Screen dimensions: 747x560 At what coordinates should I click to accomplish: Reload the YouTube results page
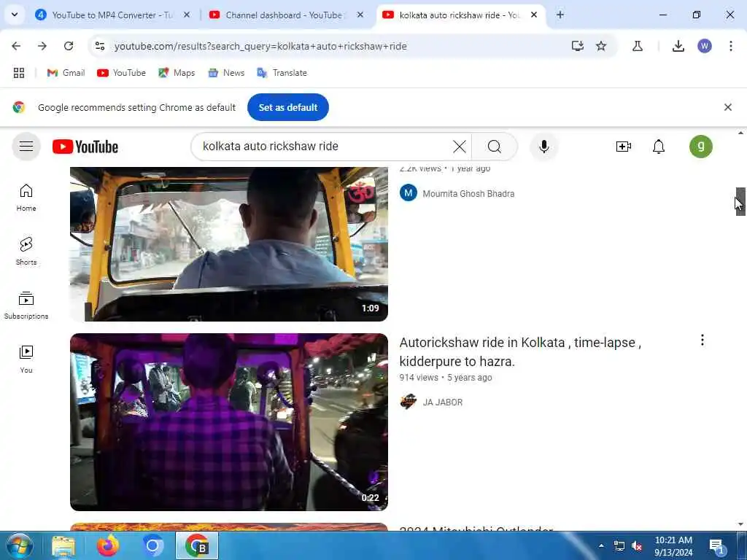[x=69, y=46]
